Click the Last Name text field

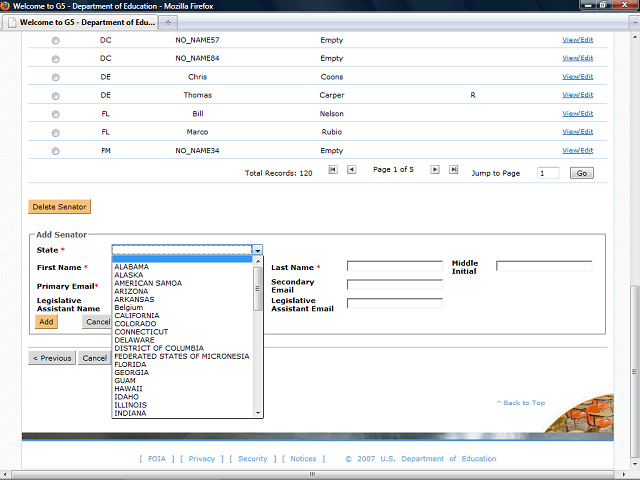click(x=394, y=267)
